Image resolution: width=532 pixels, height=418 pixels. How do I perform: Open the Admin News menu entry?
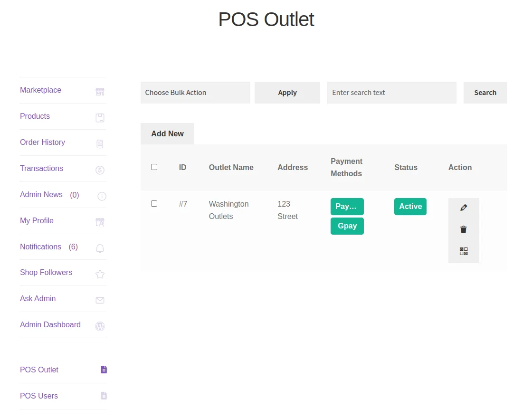(41, 194)
